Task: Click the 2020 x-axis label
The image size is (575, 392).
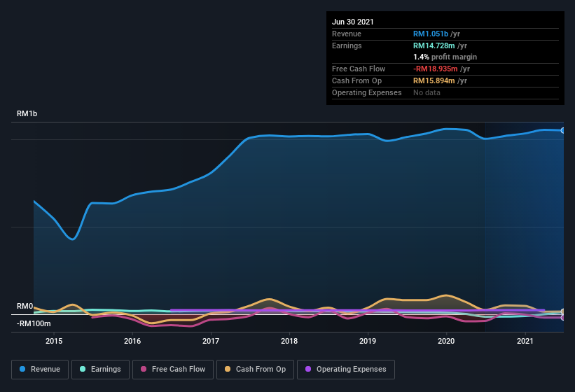Action: point(446,341)
